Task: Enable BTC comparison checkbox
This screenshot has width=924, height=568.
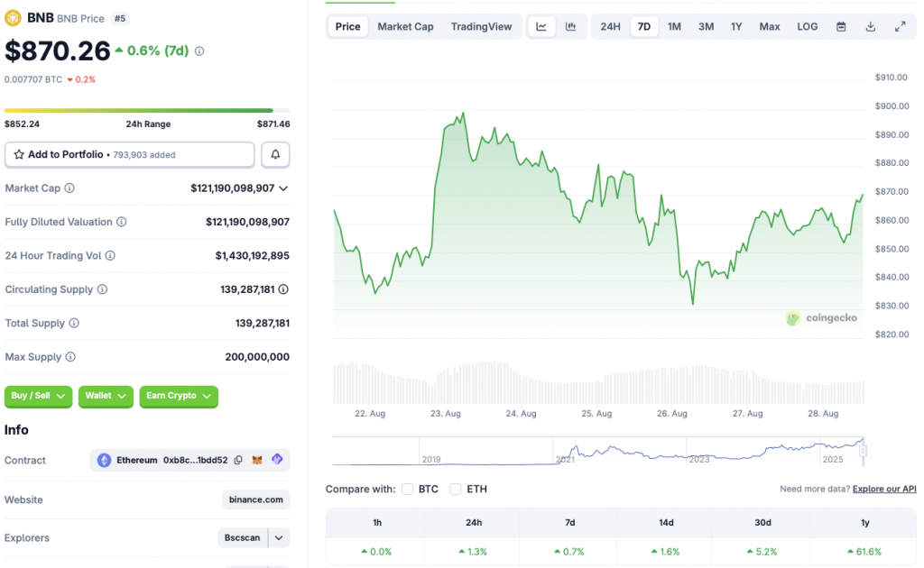Action: point(407,490)
